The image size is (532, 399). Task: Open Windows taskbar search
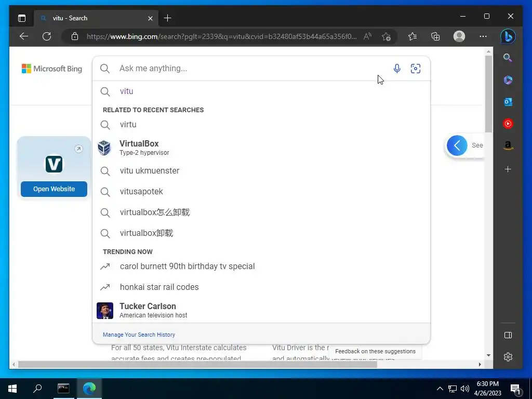click(x=37, y=388)
